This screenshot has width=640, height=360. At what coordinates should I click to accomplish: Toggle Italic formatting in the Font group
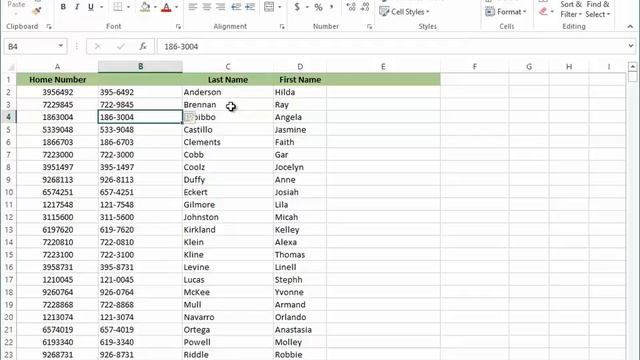click(77, 7)
